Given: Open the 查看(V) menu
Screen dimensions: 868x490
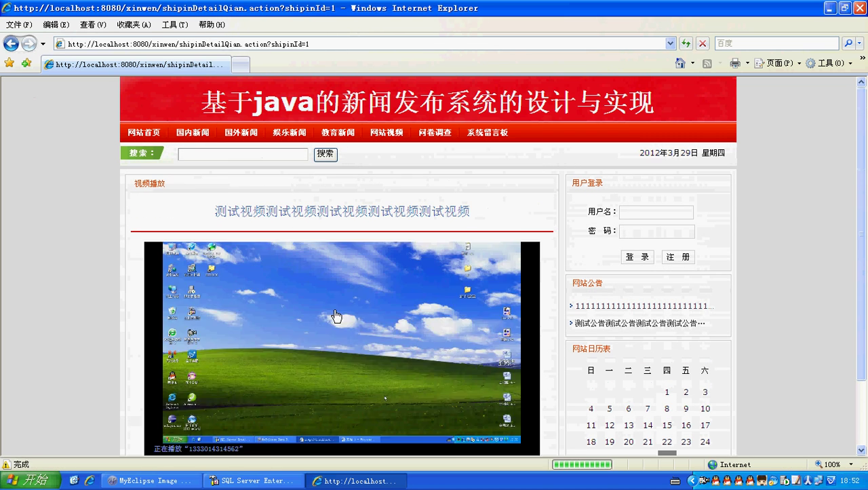Looking at the screenshot, I should click(93, 24).
